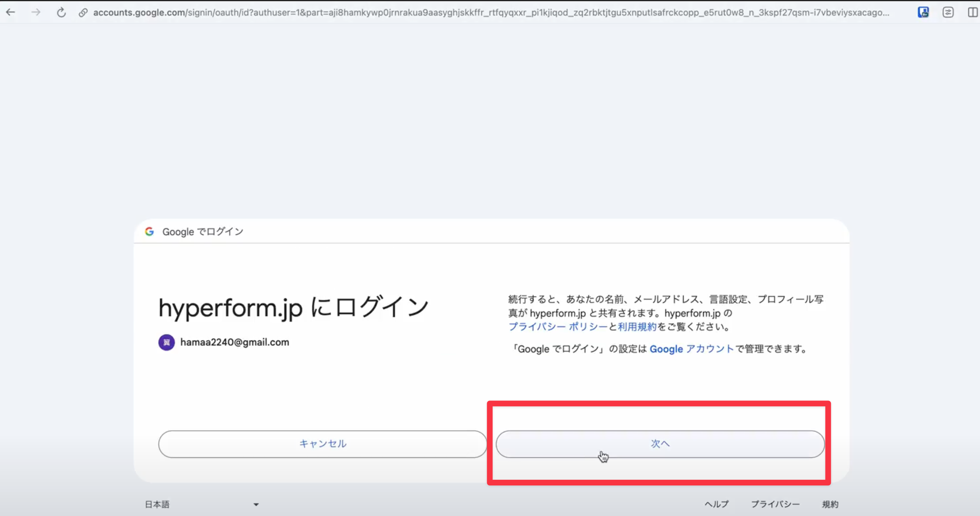Open the Google アカウント link
Image resolution: width=980 pixels, height=516 pixels.
691,349
